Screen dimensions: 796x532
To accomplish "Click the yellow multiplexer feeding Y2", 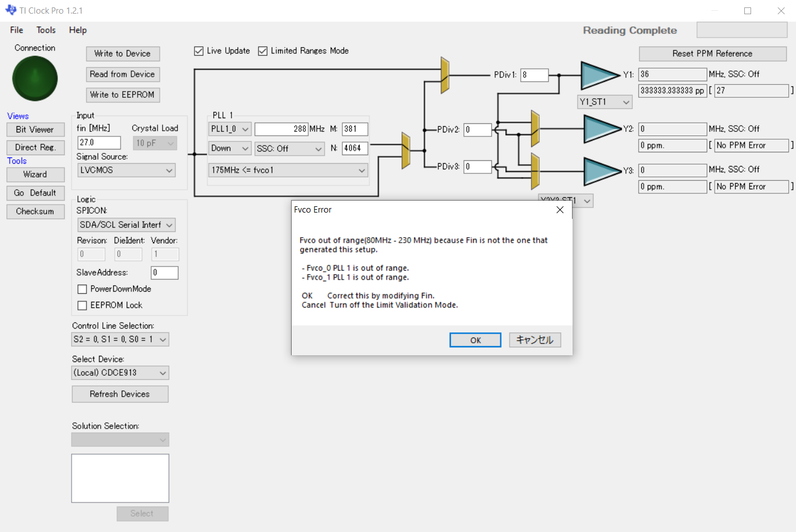I will [x=535, y=129].
